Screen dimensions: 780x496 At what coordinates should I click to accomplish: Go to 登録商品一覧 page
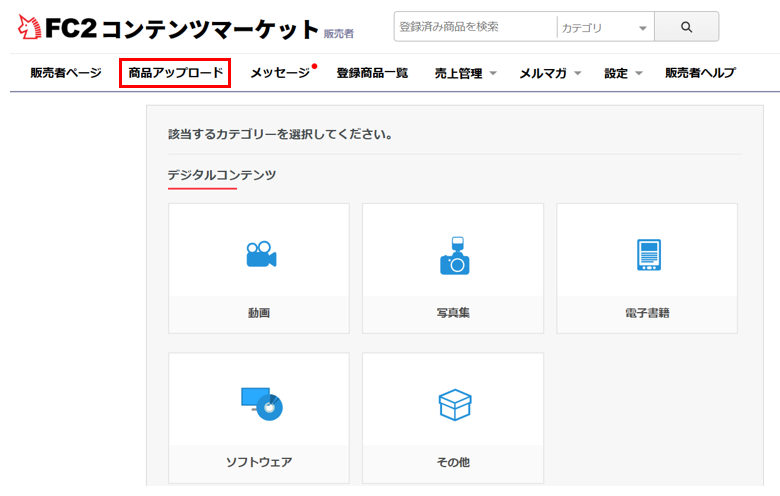pos(372,73)
